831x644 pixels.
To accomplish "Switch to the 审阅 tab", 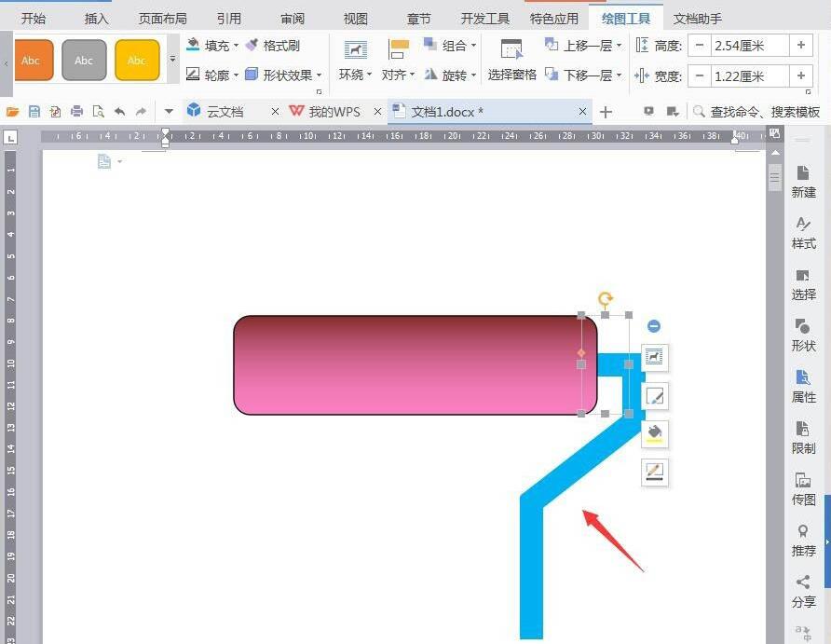I will pyautogui.click(x=293, y=19).
